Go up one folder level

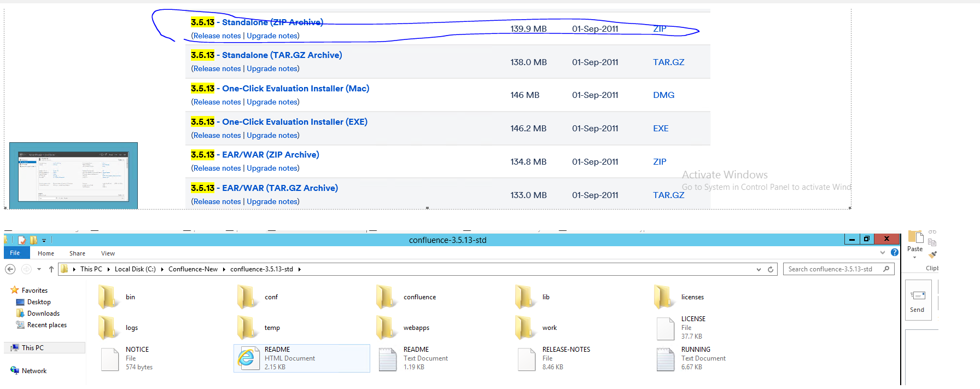(51, 269)
